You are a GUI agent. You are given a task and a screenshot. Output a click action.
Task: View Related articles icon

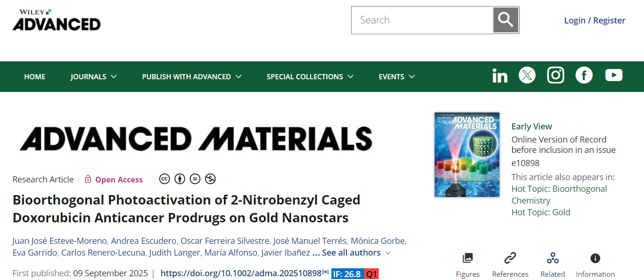point(552,258)
